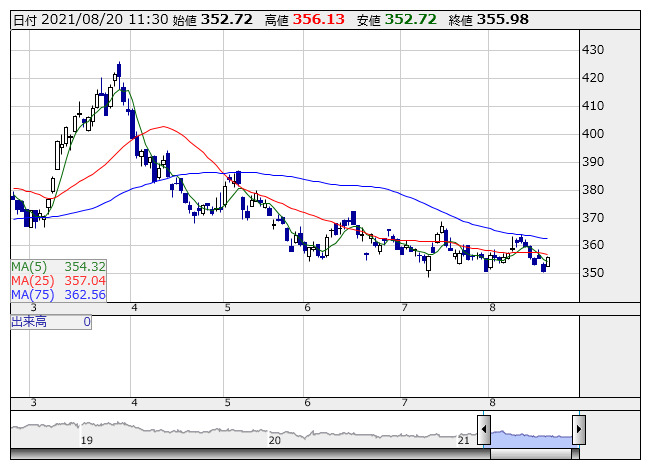Click the 2020 marker in overview chart
Viewport: 653px width, 470px height.
275,440
